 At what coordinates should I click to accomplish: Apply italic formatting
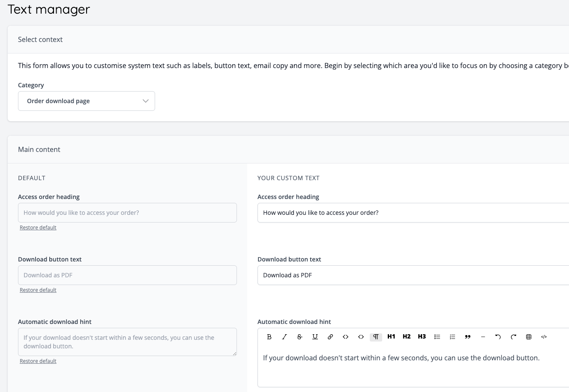pyautogui.click(x=284, y=337)
